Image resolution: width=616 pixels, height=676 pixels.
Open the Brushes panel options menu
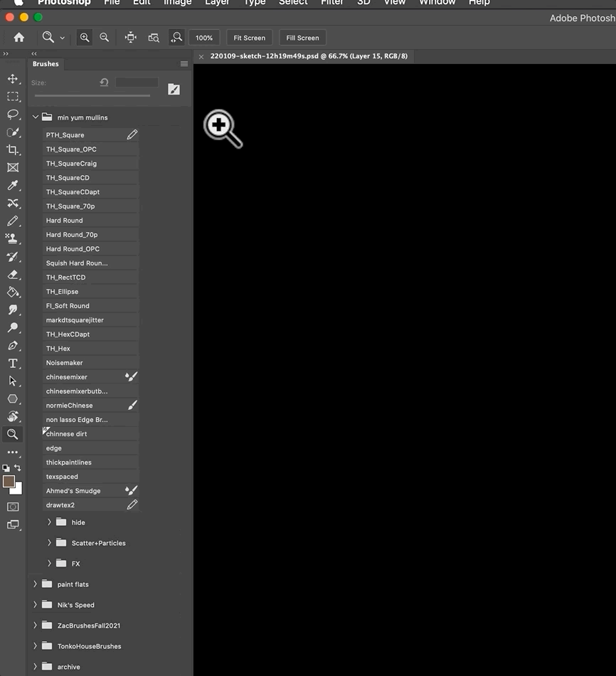tap(184, 64)
